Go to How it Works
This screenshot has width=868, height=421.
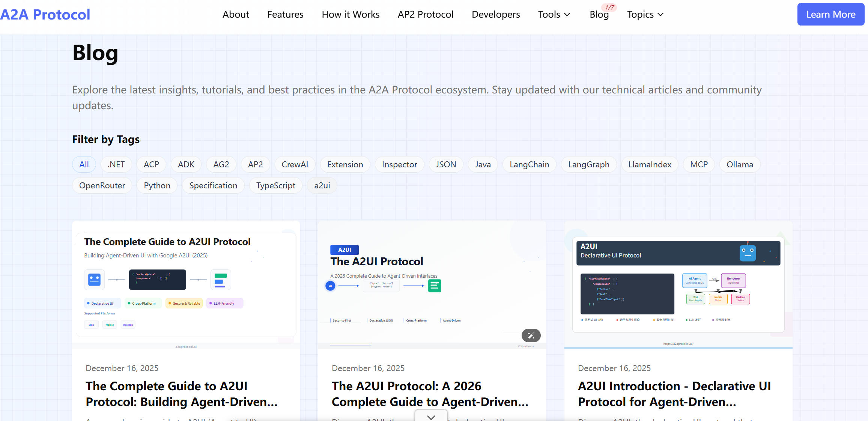pyautogui.click(x=351, y=14)
